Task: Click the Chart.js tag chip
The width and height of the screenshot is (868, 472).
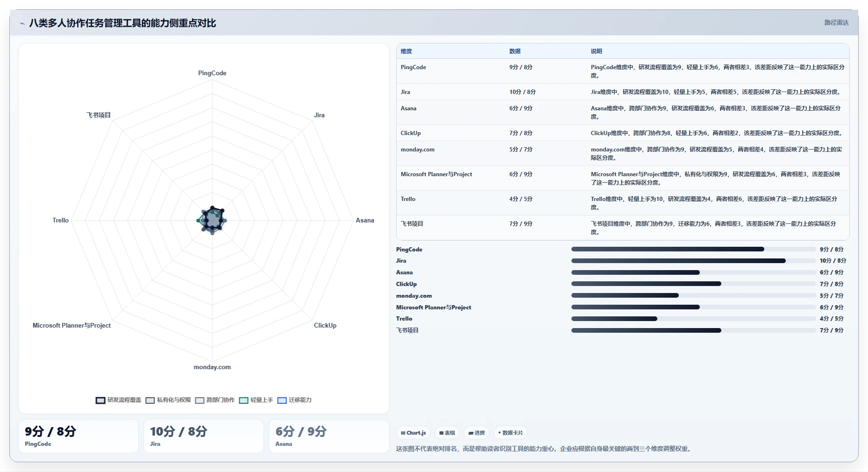Action: [x=413, y=433]
